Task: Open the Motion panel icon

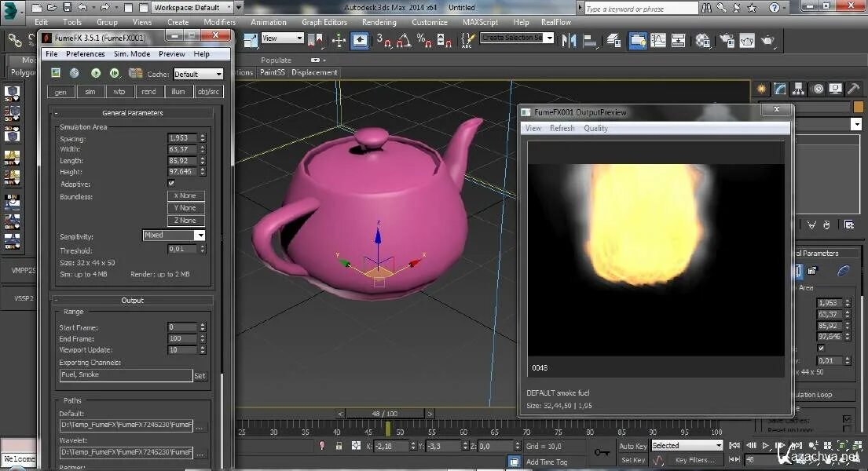Action: 818,89
